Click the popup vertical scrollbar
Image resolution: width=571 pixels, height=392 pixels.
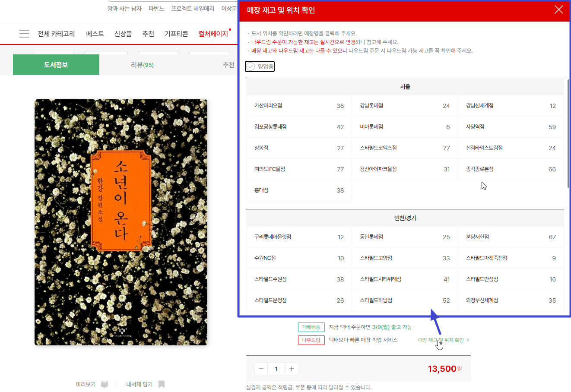coord(568,133)
